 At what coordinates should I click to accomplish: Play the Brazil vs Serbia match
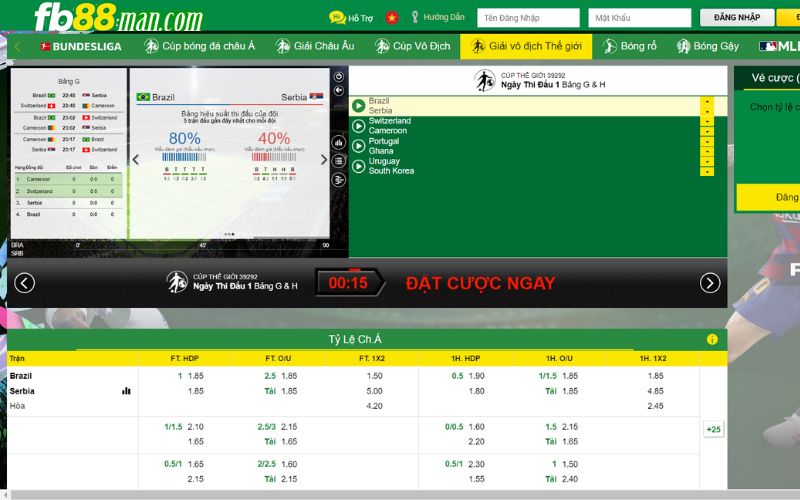358,106
